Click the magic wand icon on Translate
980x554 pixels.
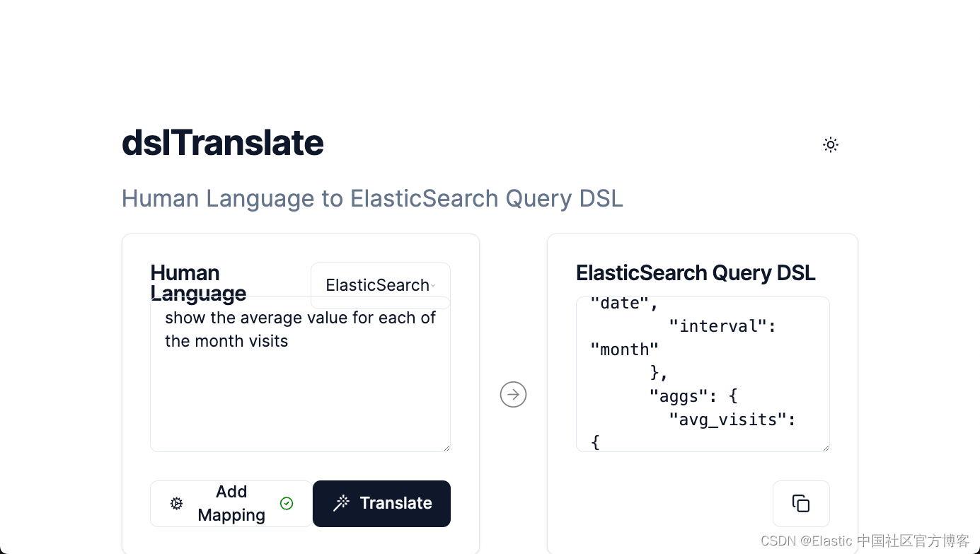341,503
